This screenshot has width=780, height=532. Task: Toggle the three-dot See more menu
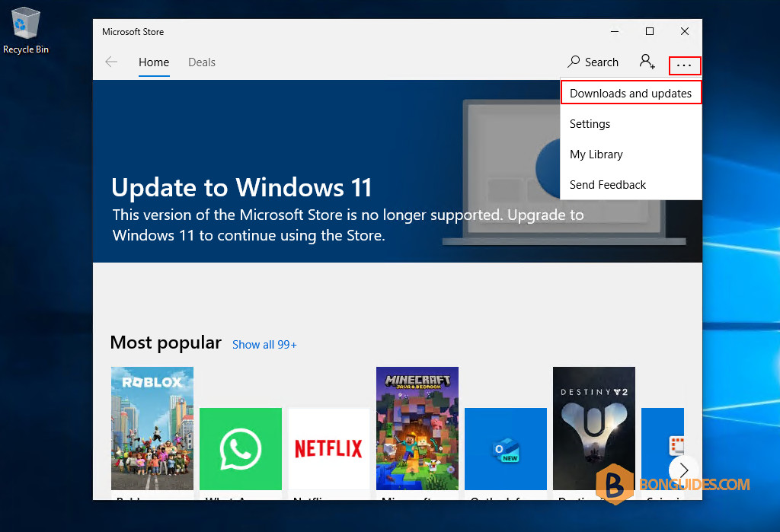685,65
